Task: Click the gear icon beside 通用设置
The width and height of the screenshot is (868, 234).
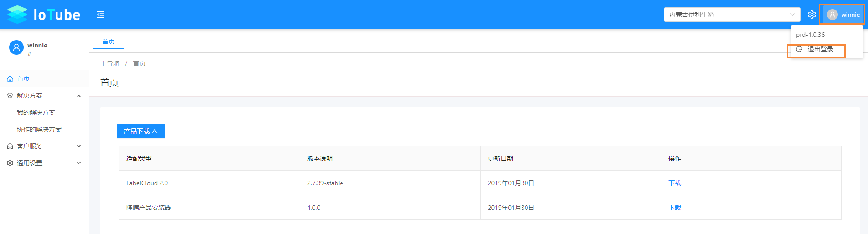Action: pyautogui.click(x=10, y=163)
